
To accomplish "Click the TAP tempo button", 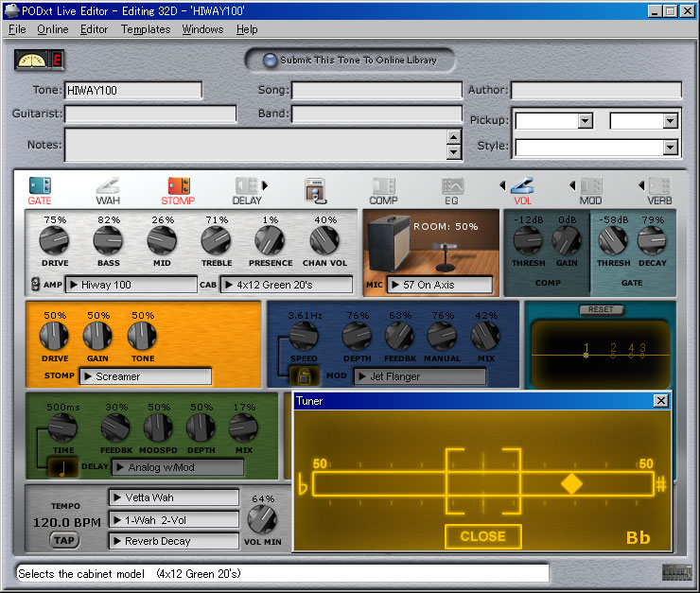I will [x=64, y=540].
